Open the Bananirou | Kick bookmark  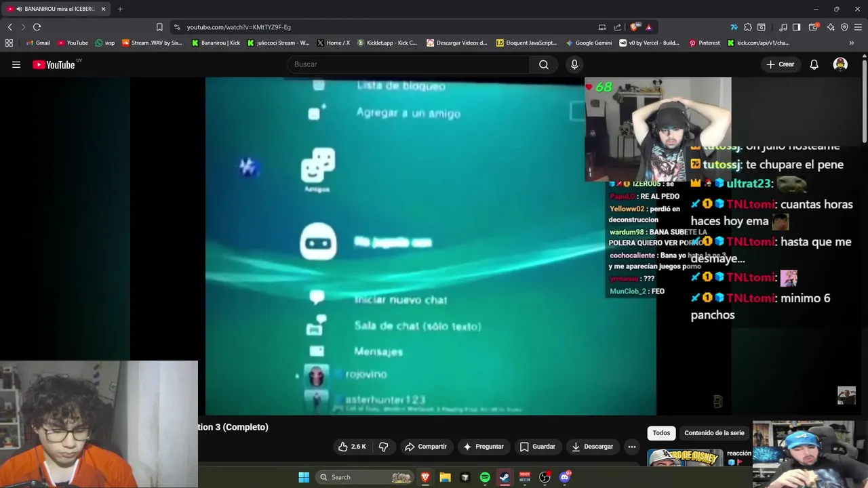tap(216, 43)
